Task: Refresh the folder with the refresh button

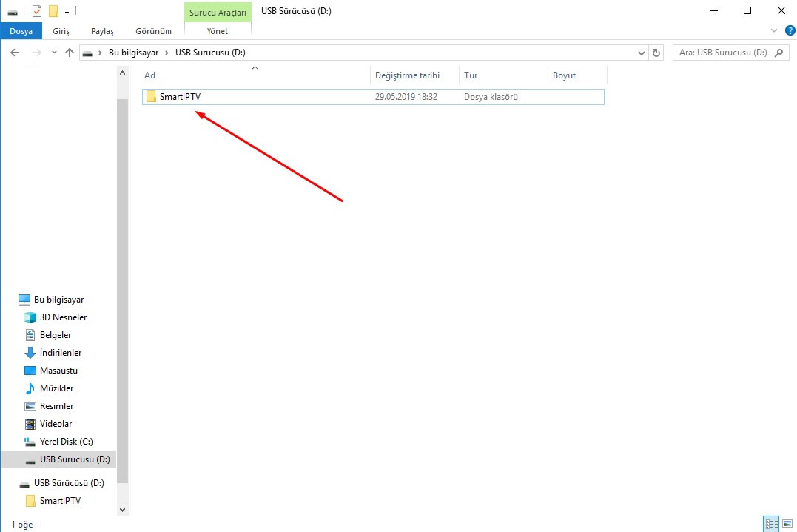Action: (656, 53)
